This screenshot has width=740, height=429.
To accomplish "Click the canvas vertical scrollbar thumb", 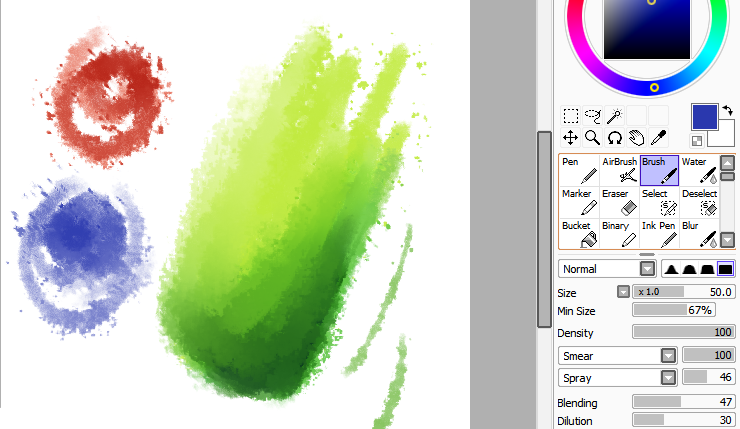I will (544, 229).
